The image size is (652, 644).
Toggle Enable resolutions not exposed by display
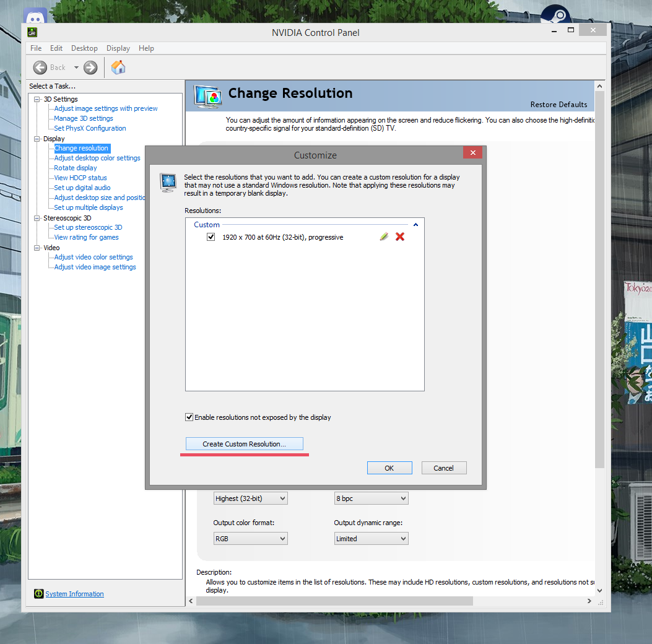coord(189,417)
